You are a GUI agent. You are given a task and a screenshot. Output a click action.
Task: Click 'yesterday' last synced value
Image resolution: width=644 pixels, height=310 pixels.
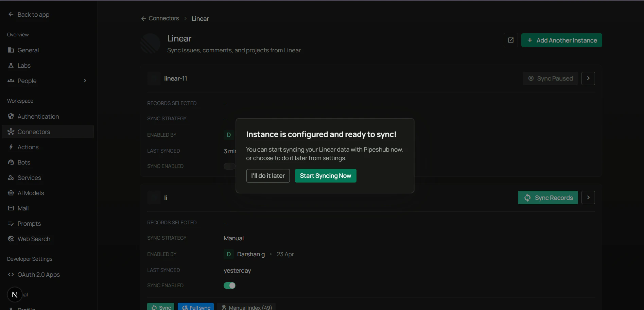coord(237,271)
